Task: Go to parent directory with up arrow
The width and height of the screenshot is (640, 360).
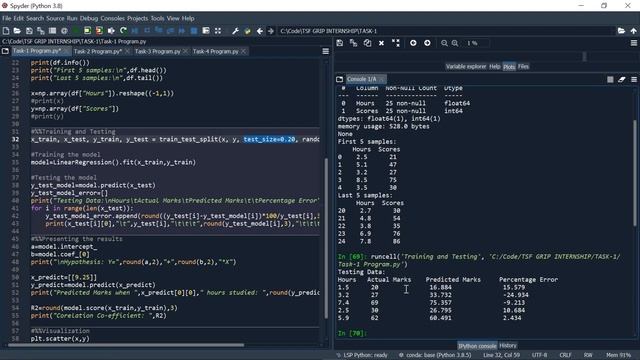Action: pyautogui.click(x=633, y=31)
